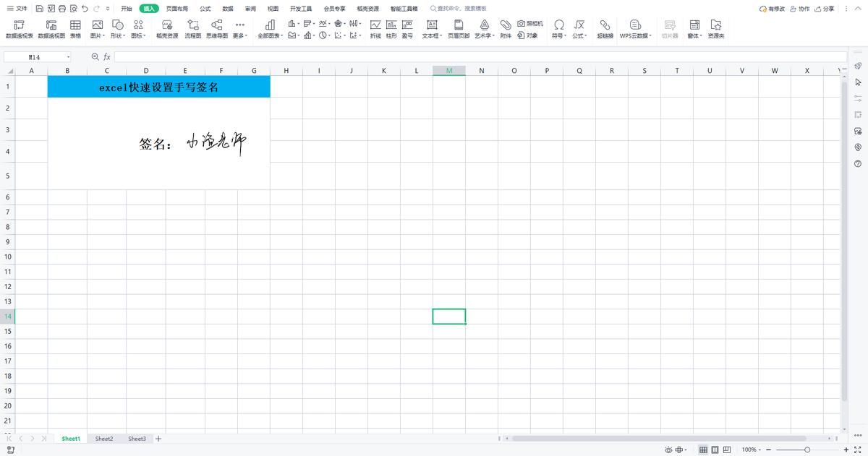The height and width of the screenshot is (456, 868).
Task: Enter full screen mode in status bar
Action: click(x=857, y=449)
